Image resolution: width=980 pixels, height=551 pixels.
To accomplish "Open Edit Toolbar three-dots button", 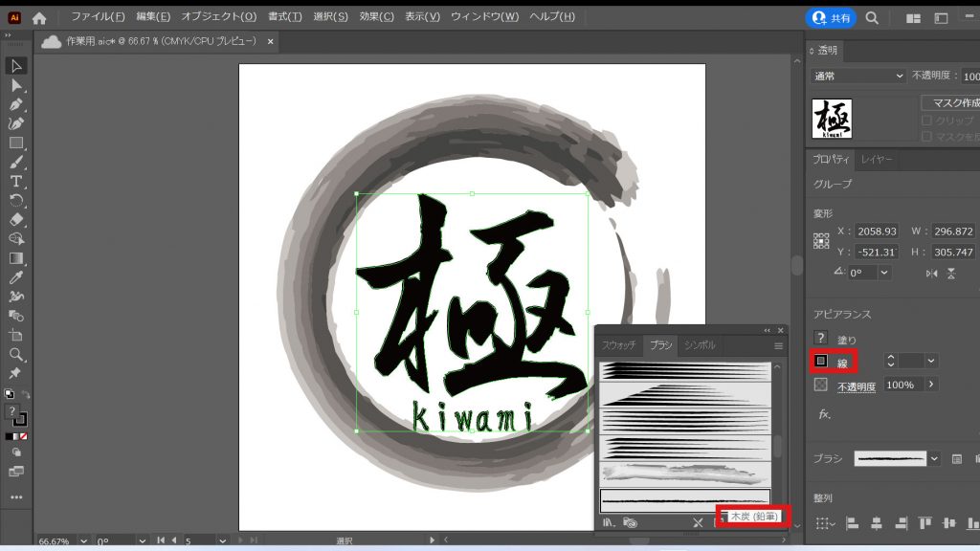I will [16, 497].
